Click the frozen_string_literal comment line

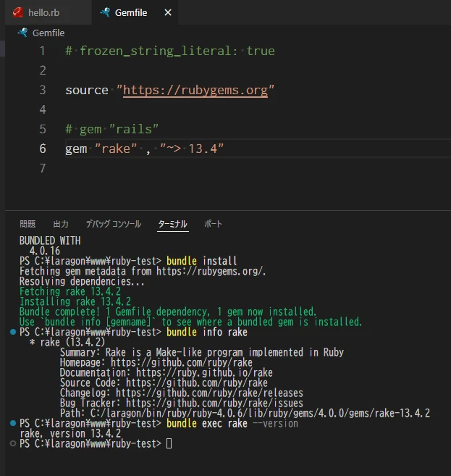pyautogui.click(x=170, y=51)
